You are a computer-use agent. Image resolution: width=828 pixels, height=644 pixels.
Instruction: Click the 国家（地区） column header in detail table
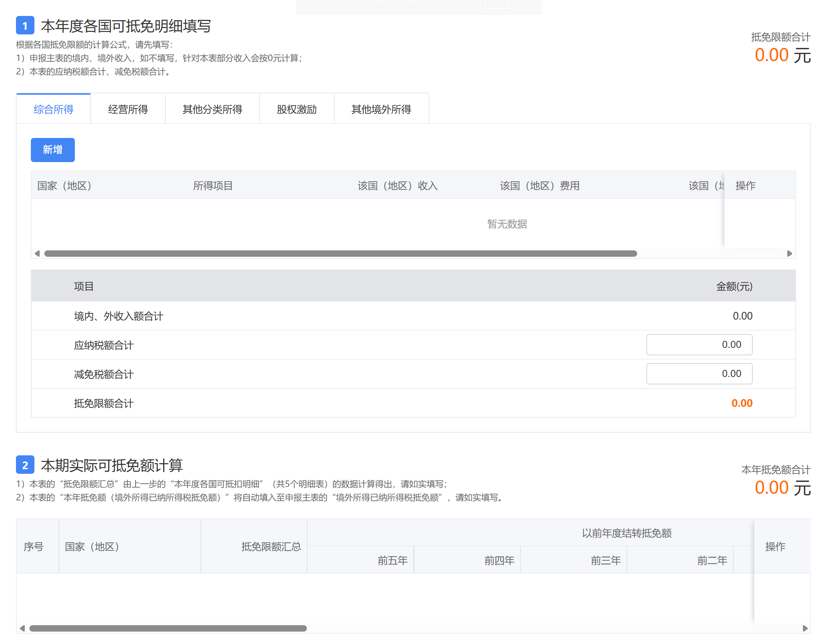point(65,185)
